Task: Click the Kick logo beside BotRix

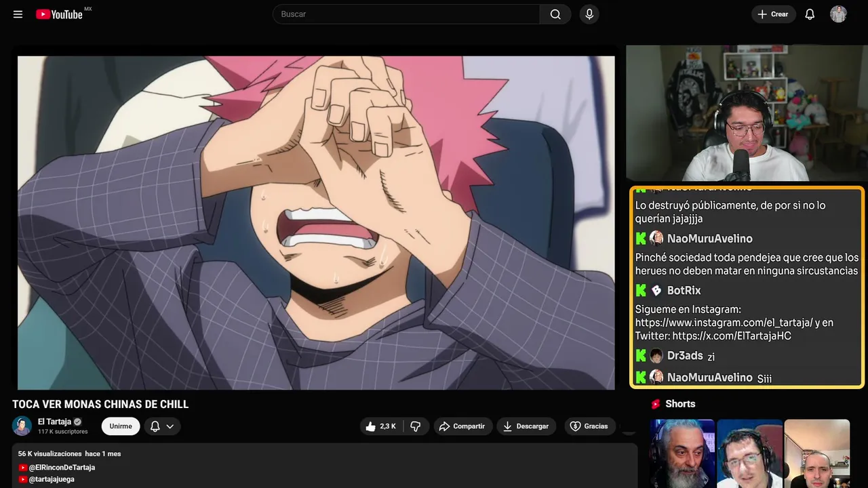Action: (641, 291)
